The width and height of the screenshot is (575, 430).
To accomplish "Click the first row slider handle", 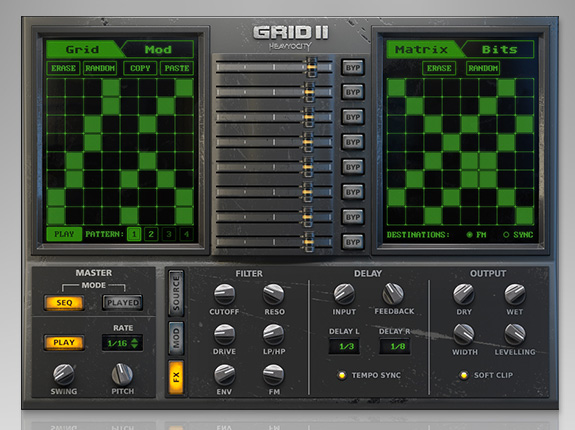I will tap(311, 67).
